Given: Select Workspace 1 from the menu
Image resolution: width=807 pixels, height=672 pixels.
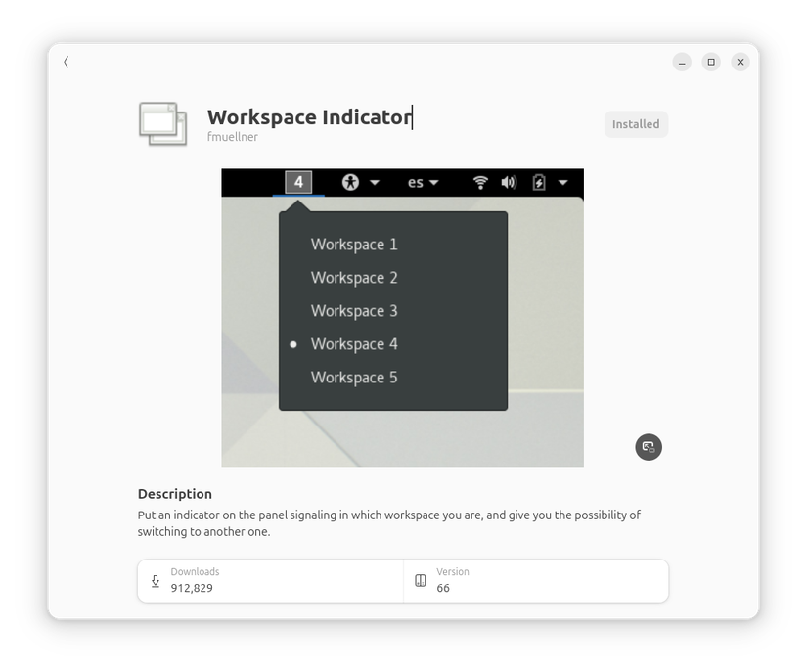Looking at the screenshot, I should 353,245.
